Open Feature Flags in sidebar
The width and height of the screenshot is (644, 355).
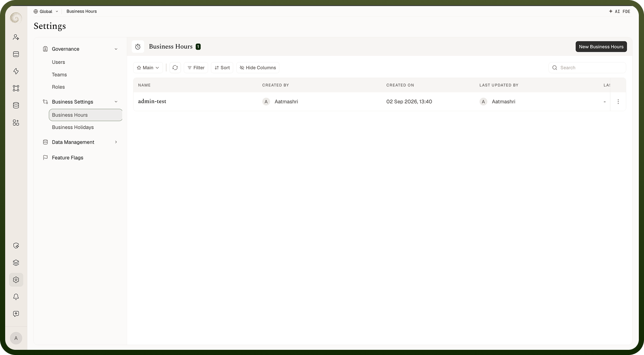pos(68,158)
